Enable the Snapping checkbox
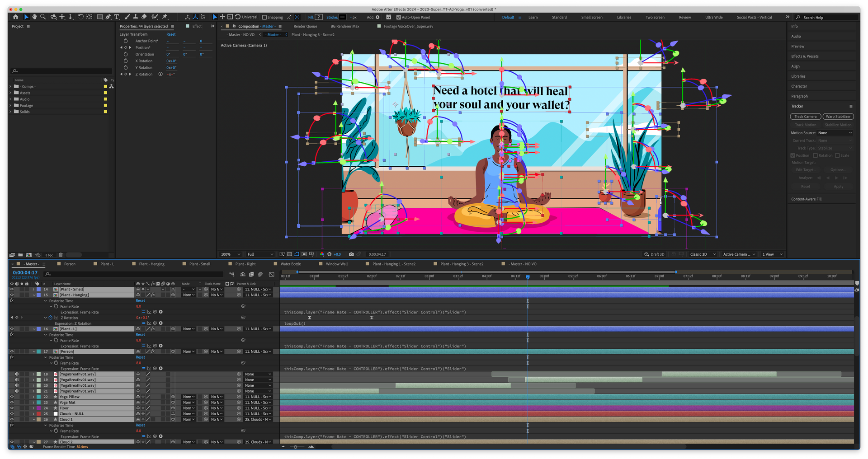The height and width of the screenshot is (459, 868). tap(264, 18)
